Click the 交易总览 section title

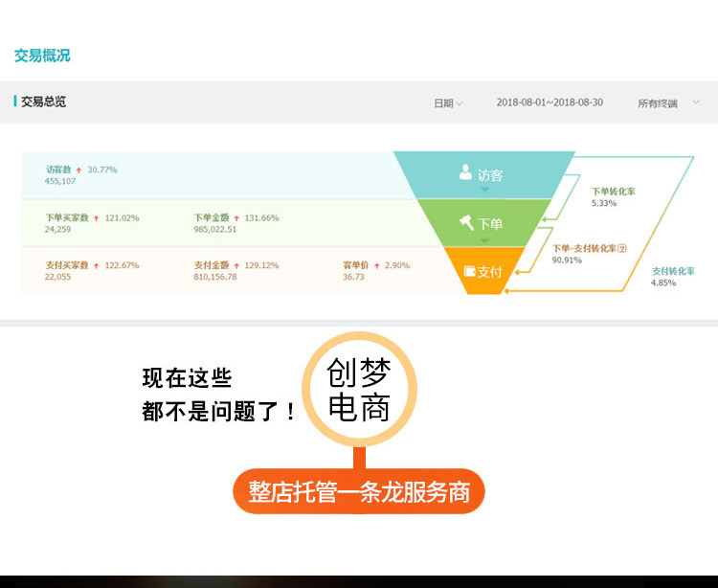[43, 102]
